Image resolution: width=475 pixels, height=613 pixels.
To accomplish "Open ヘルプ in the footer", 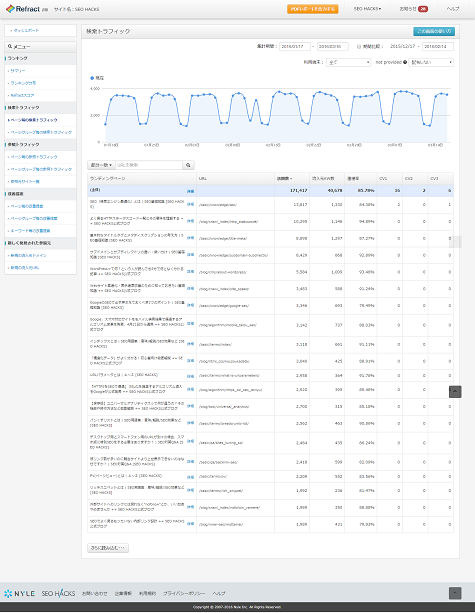I will click(x=219, y=593).
